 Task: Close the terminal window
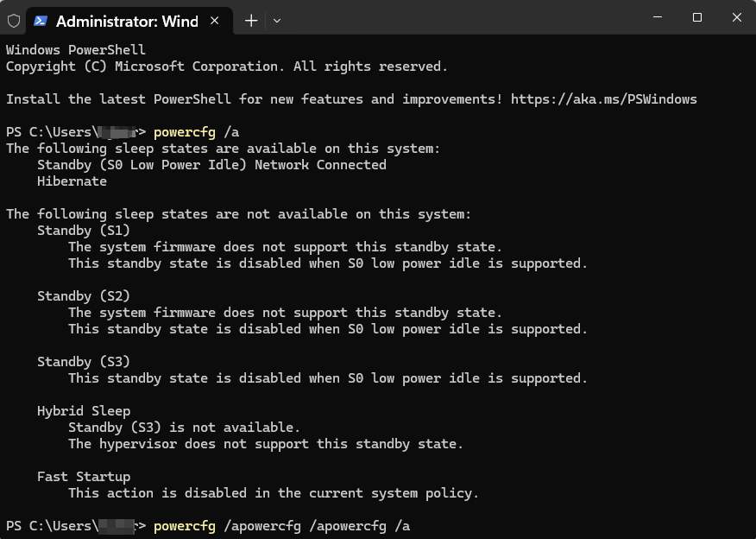[736, 17]
